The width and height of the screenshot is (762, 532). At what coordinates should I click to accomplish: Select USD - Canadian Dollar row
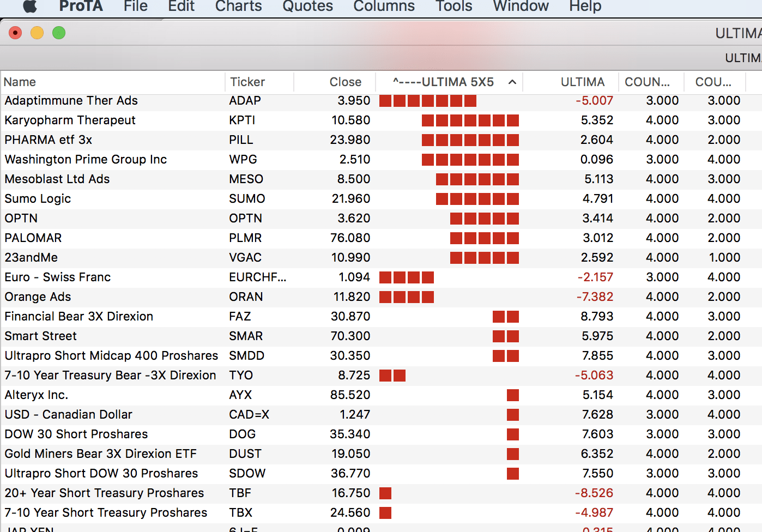pos(381,415)
